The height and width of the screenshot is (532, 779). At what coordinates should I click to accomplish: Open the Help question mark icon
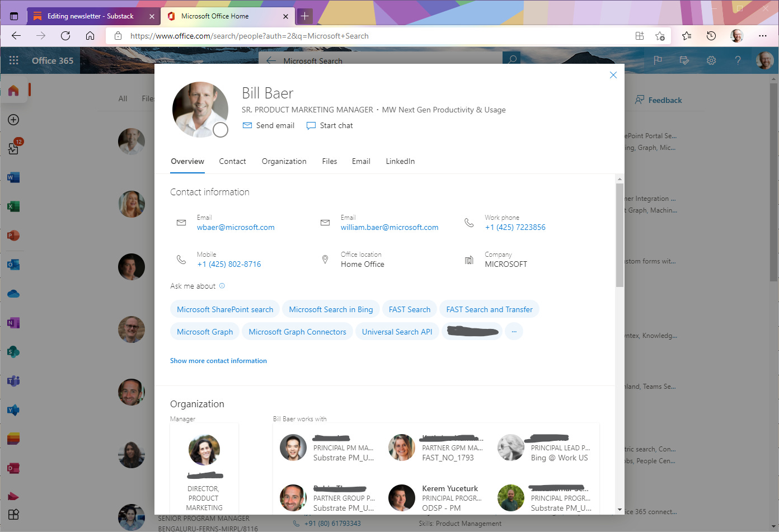(738, 60)
